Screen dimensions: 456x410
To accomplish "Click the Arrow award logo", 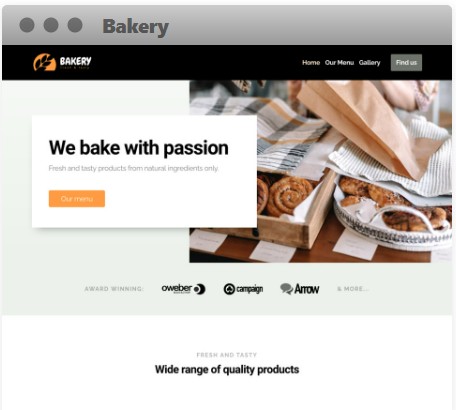I will click(x=300, y=289).
